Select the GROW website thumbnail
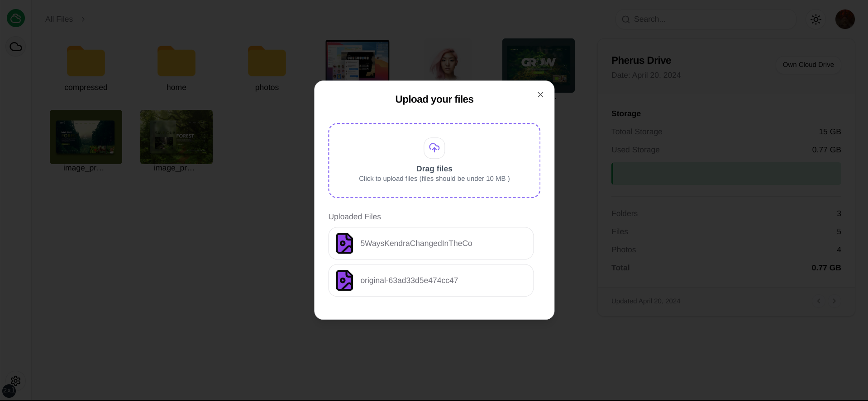 click(x=539, y=66)
